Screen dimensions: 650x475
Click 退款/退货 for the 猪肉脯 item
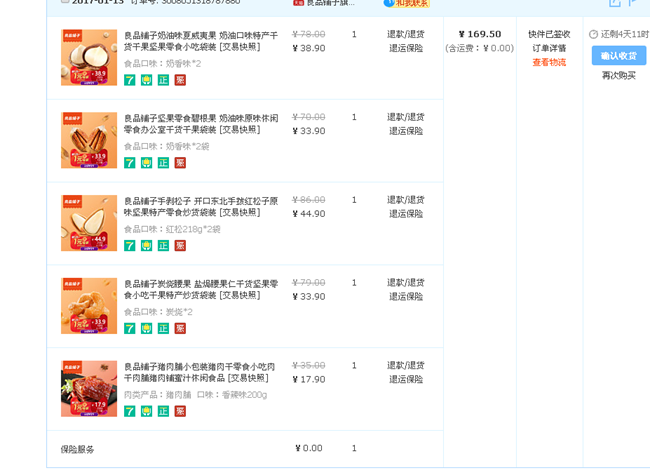point(405,366)
